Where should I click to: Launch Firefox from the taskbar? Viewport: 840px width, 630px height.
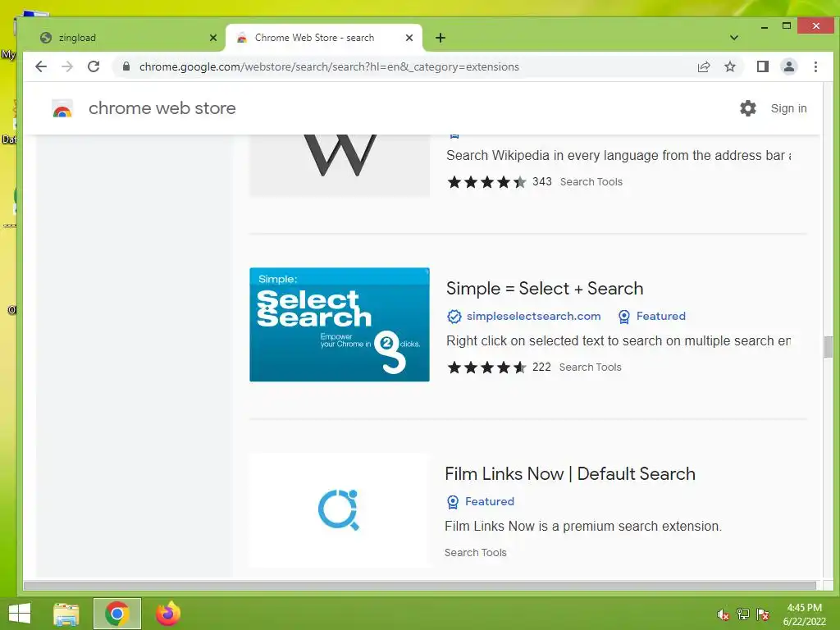167,614
